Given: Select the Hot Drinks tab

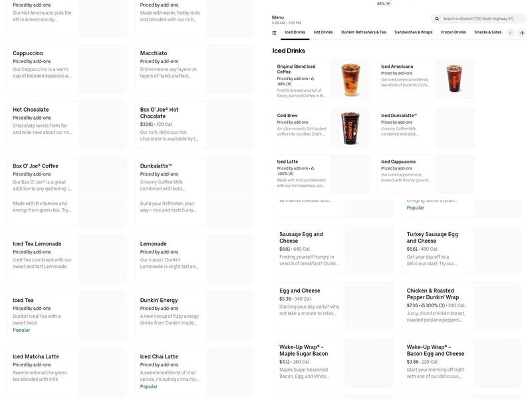Looking at the screenshot, I should pyautogui.click(x=323, y=32).
